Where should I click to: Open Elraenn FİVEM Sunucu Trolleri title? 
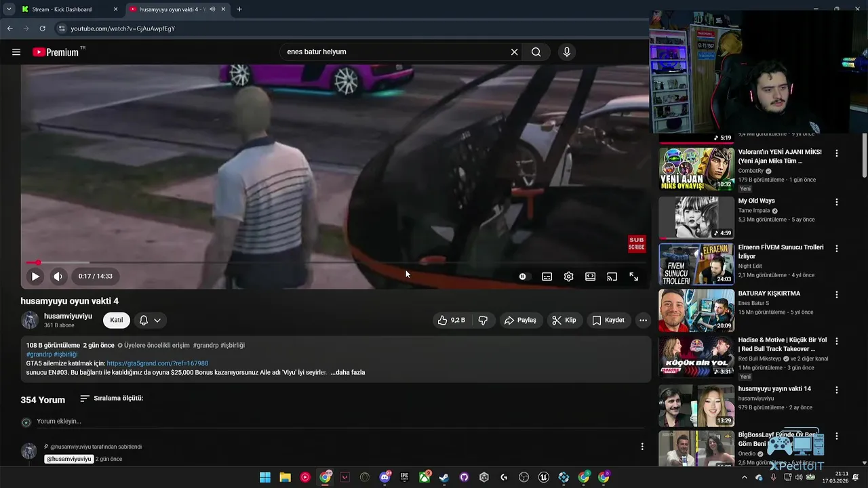pyautogui.click(x=781, y=251)
